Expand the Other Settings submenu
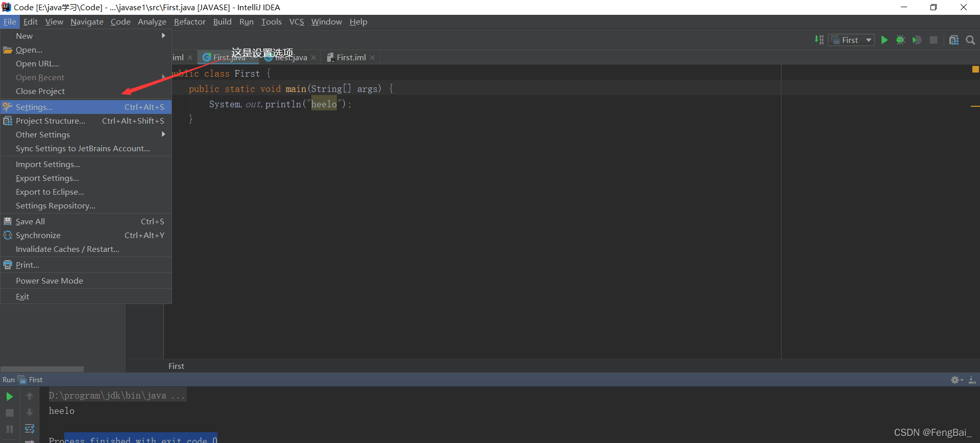Viewport: 980px width, 443px height. (86, 134)
